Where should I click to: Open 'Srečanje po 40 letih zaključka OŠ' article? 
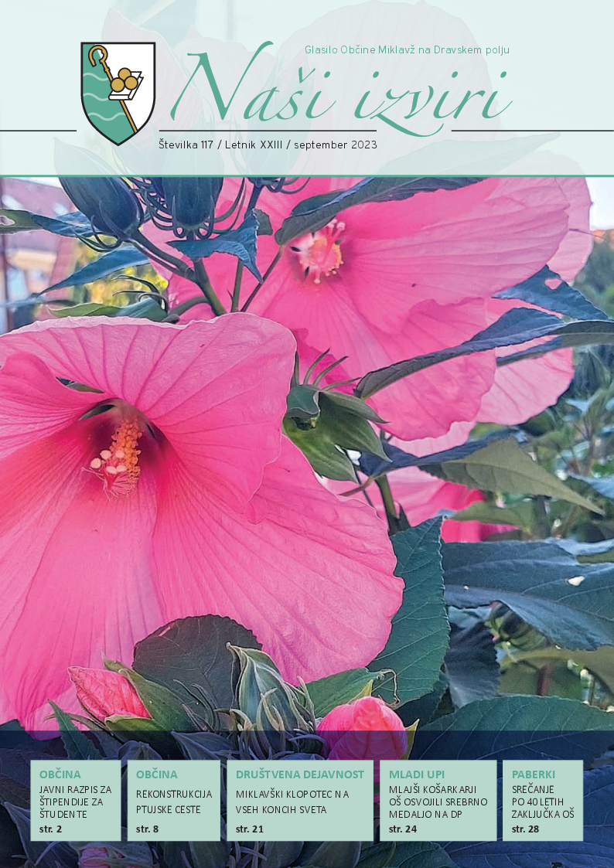pyautogui.click(x=543, y=802)
